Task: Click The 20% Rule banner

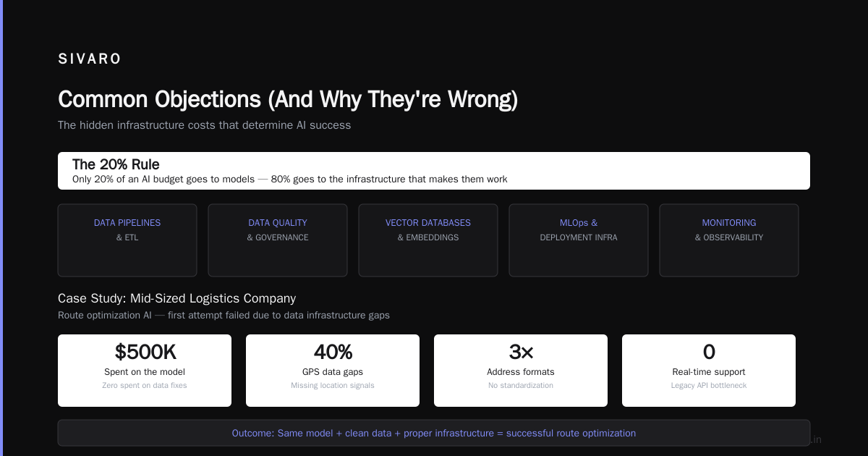Action: (x=434, y=171)
